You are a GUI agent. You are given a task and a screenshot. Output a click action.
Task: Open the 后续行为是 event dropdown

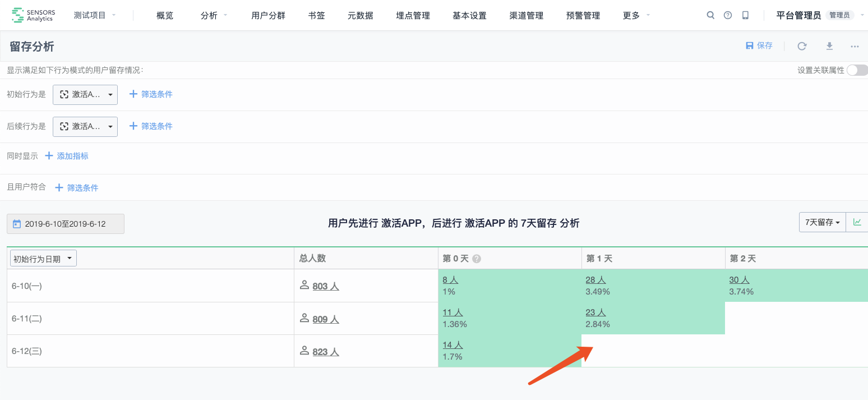(85, 126)
